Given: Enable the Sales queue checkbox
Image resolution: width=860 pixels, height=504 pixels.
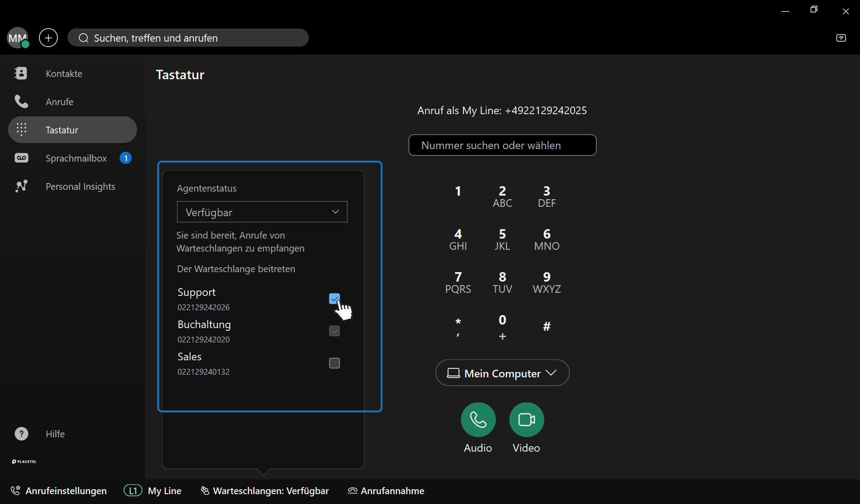Looking at the screenshot, I should tap(334, 363).
